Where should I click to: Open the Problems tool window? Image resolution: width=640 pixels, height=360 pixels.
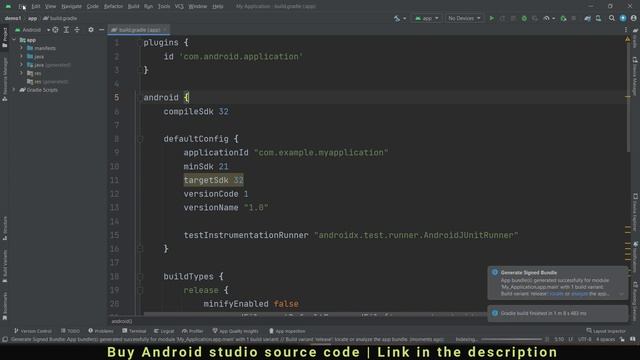click(x=101, y=331)
